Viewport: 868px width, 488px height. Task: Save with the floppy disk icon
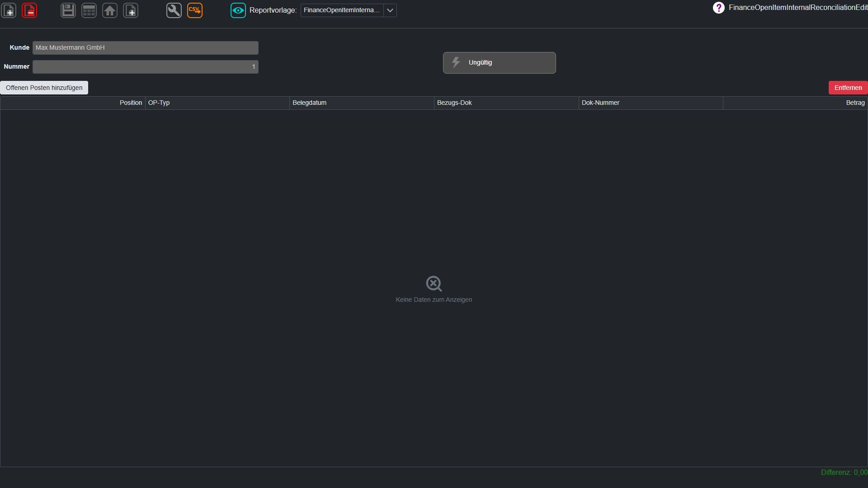point(68,10)
